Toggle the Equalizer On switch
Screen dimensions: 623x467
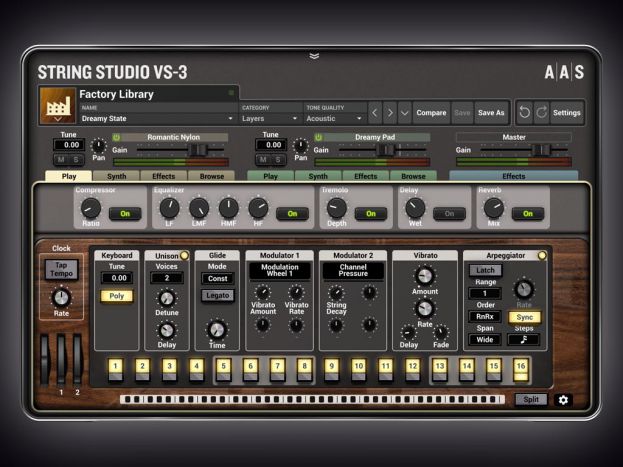pyautogui.click(x=292, y=214)
